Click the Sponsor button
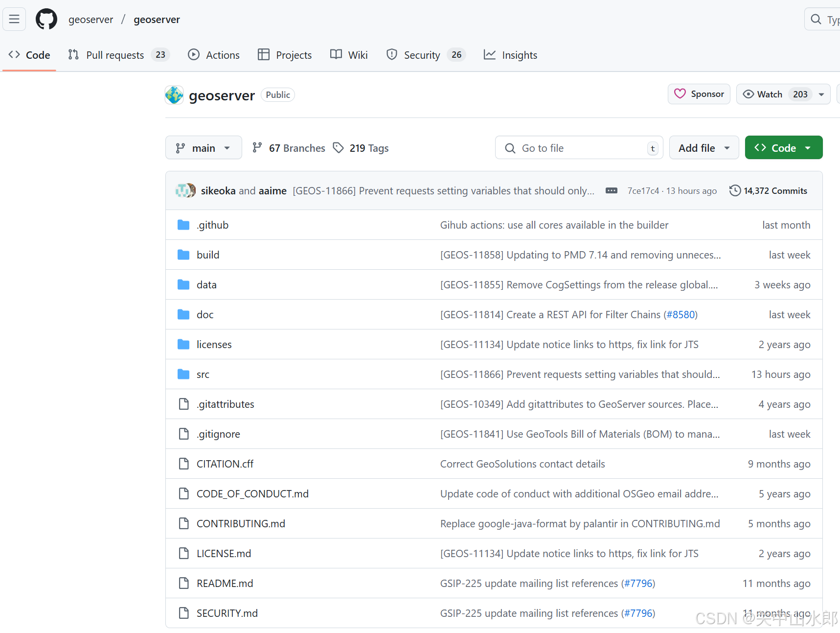 699,94
